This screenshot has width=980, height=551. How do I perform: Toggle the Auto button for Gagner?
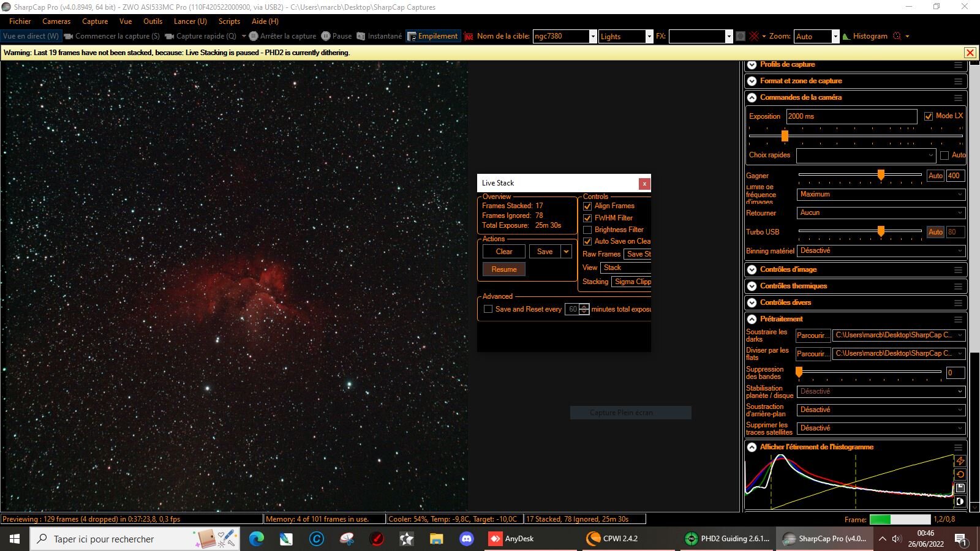click(x=935, y=176)
